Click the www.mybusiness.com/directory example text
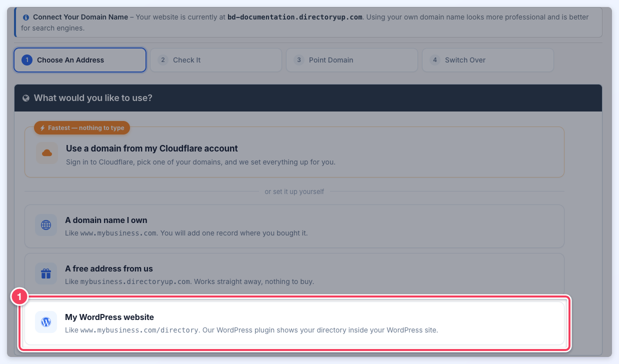 (x=139, y=330)
